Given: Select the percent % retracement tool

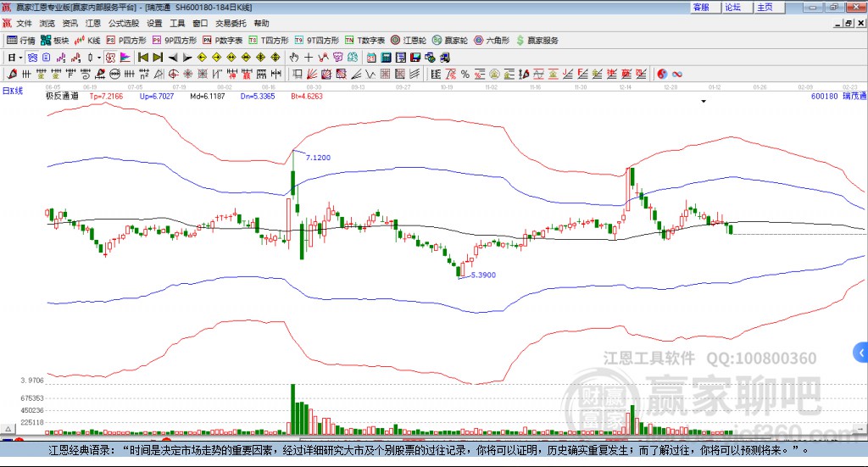Looking at the screenshot, I should pos(465,74).
